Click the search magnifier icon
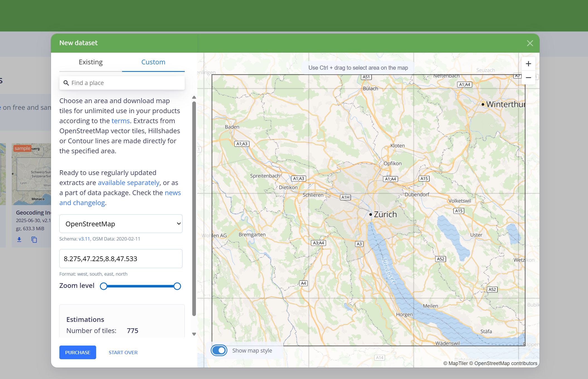Viewport: 588px width, 379px height. (66, 83)
